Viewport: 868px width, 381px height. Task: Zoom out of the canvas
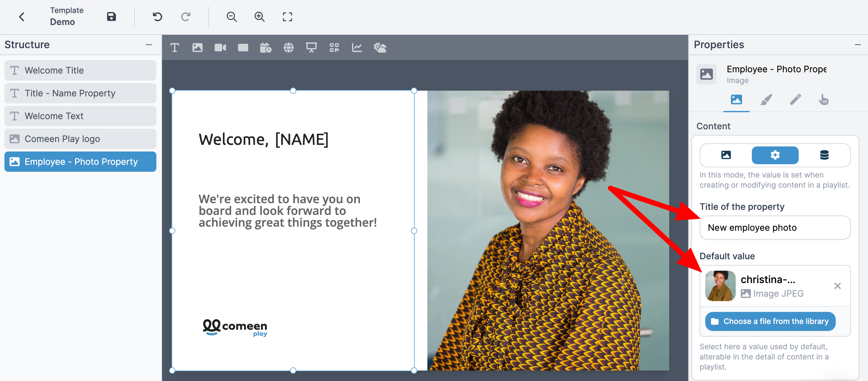231,16
